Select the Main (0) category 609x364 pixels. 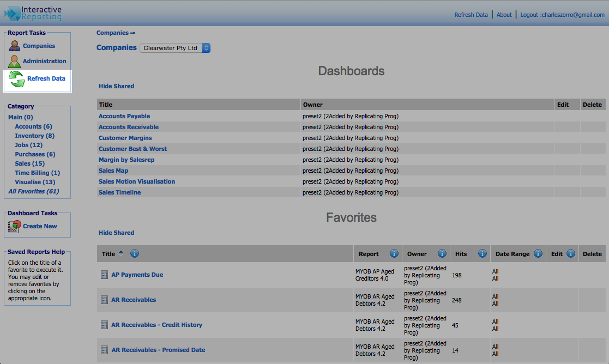tap(21, 117)
